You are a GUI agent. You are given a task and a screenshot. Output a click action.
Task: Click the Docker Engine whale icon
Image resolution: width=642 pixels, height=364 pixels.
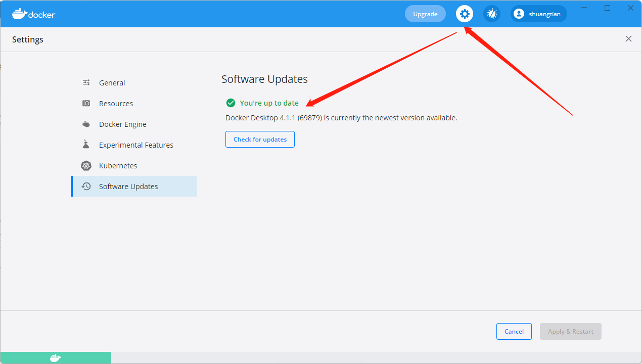click(x=86, y=124)
